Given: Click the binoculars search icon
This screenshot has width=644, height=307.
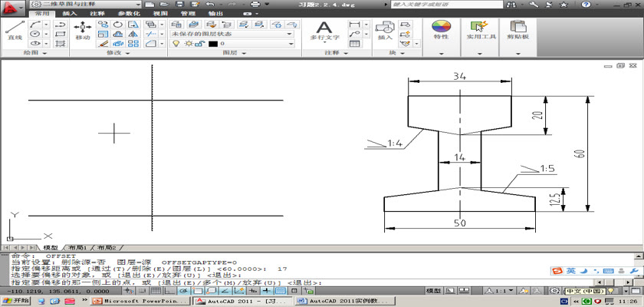Looking at the screenshot, I should pos(512,5).
